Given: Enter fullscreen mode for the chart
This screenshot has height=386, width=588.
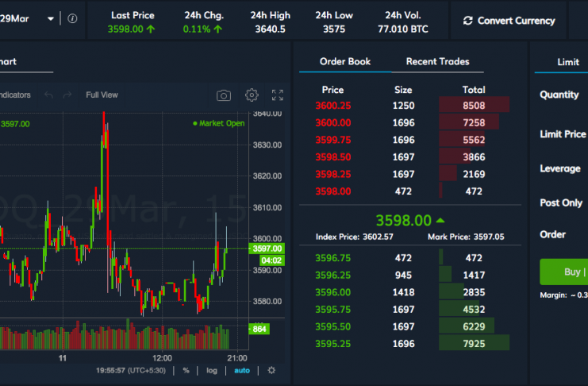Looking at the screenshot, I should coord(277,95).
